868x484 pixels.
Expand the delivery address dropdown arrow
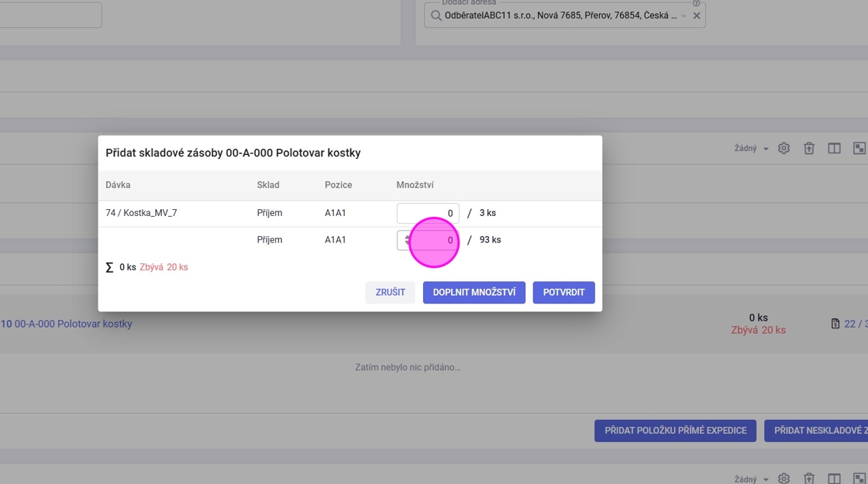(x=684, y=15)
